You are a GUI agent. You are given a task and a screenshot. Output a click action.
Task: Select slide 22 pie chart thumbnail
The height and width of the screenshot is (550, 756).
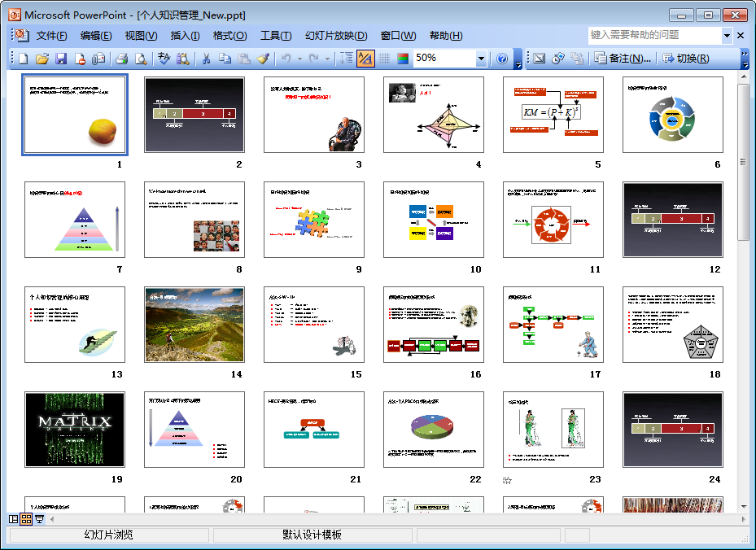tap(434, 430)
